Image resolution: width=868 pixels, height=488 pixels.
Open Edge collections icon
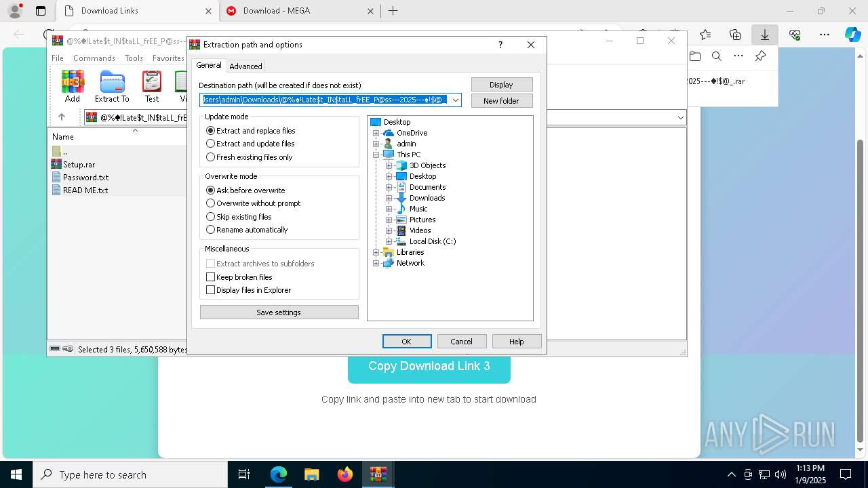(735, 35)
